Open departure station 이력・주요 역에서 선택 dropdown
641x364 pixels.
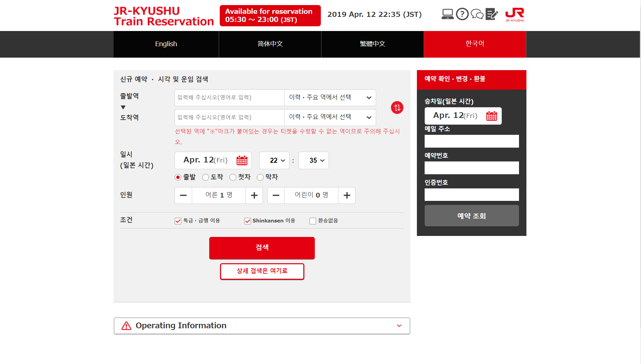[330, 98]
